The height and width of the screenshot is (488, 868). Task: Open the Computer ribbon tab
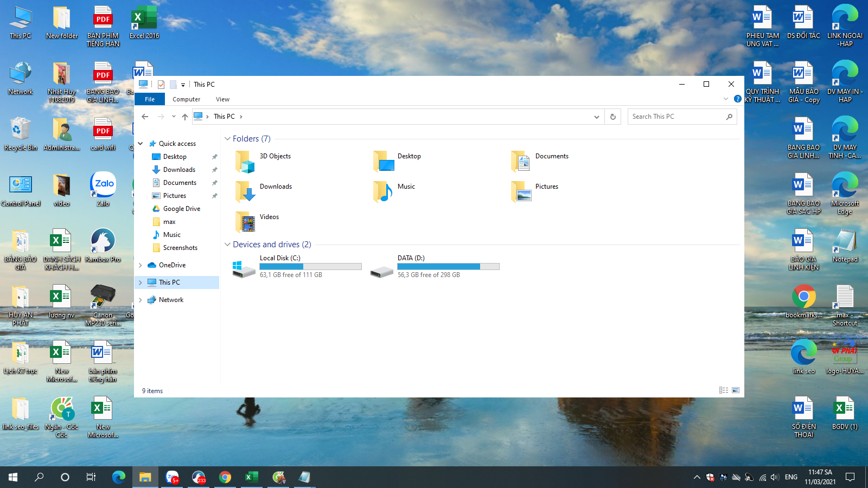[x=186, y=99]
